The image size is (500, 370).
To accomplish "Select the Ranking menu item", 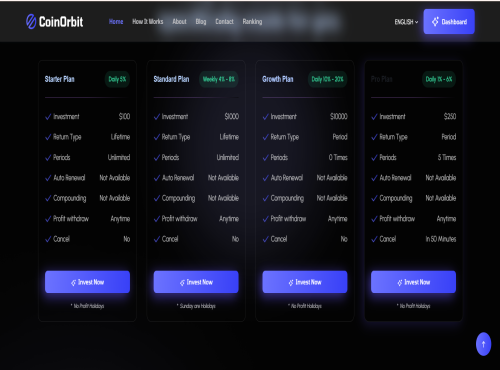I will click(252, 22).
